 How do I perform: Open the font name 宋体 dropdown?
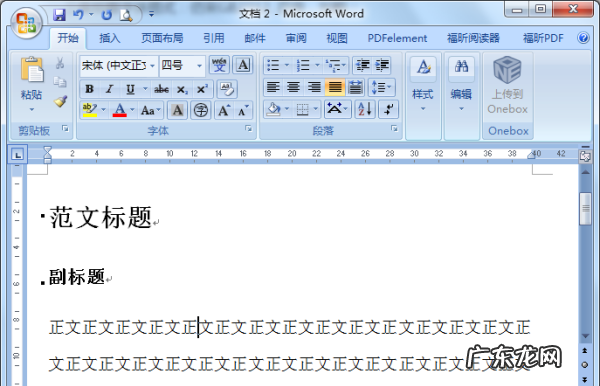(152, 66)
